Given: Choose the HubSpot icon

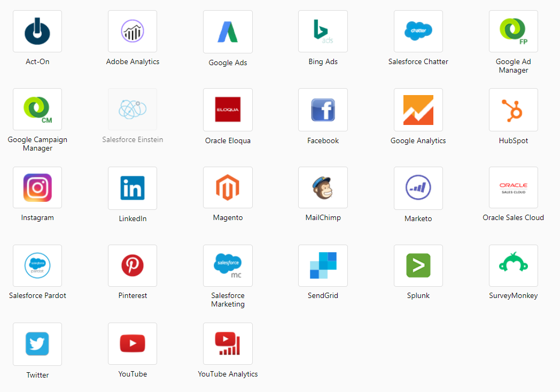Looking at the screenshot, I should click(x=514, y=109).
